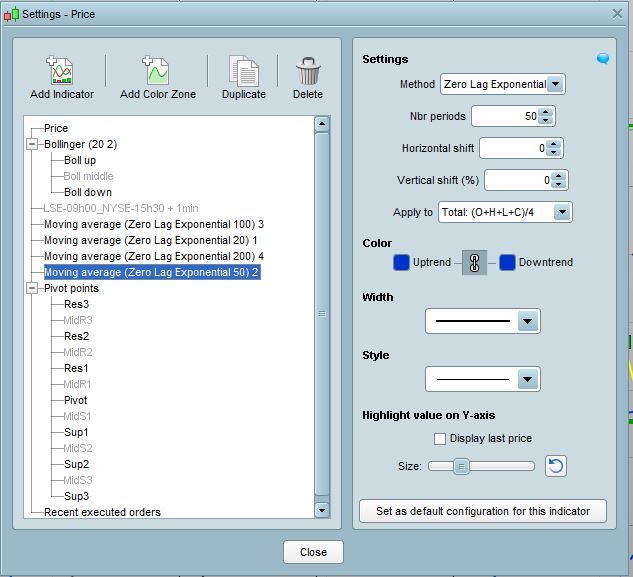Click the candlestick icon in the title bar

11,14
